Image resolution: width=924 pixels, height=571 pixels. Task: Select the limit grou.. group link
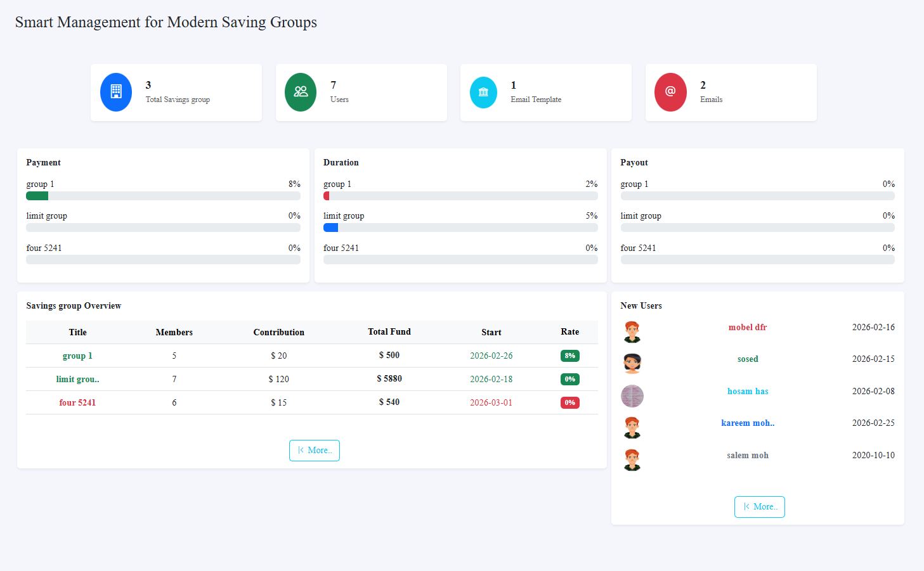[77, 379]
